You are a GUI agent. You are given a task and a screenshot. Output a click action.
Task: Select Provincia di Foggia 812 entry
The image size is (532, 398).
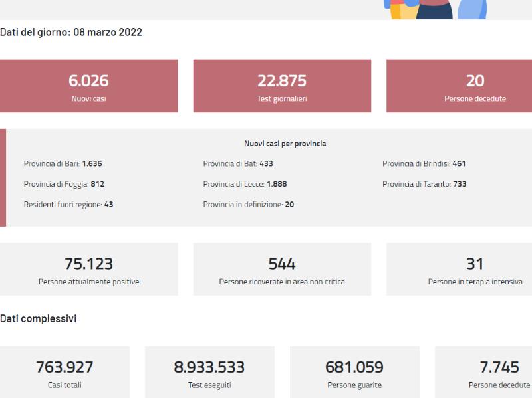[x=64, y=184]
